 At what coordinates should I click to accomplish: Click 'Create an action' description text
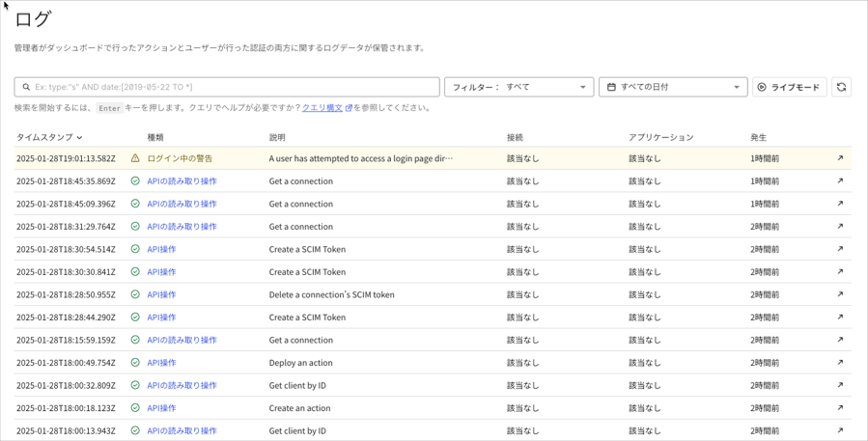[x=299, y=408]
